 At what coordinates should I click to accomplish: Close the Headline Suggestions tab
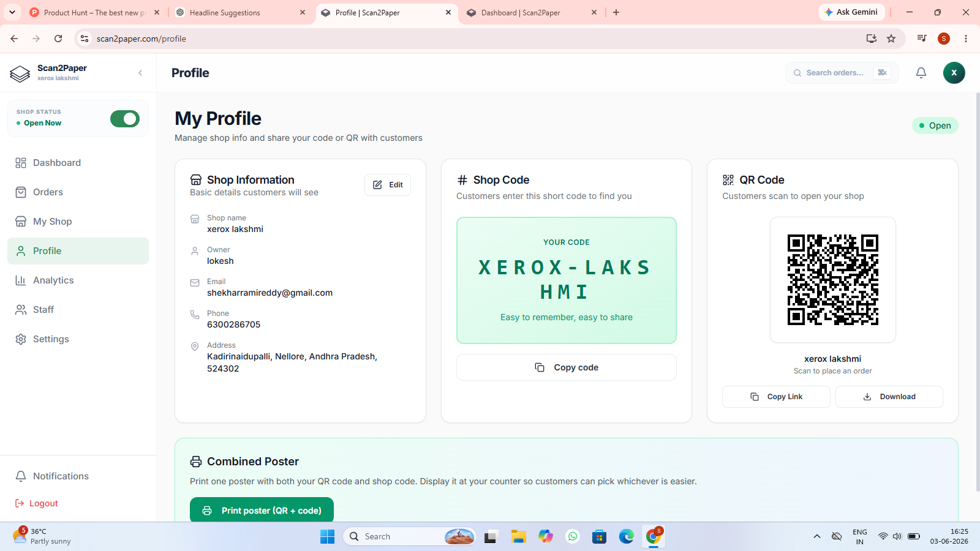[303, 13]
